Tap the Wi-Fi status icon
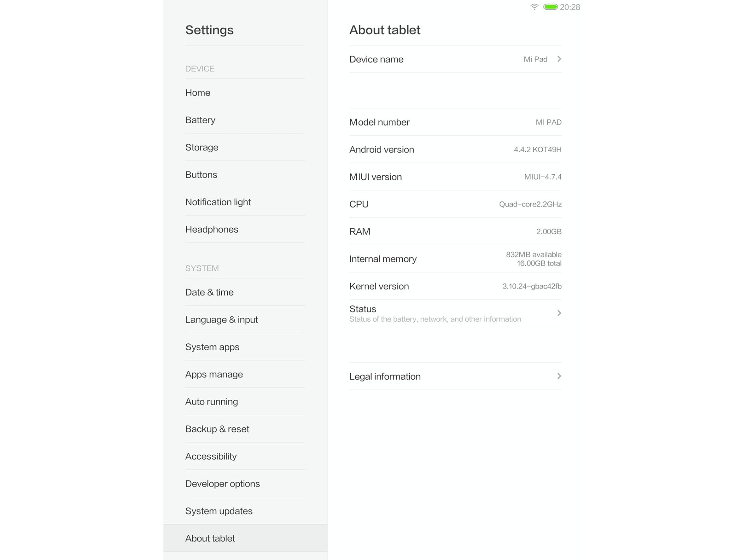Screen dimensions: 747x560 [534, 7]
